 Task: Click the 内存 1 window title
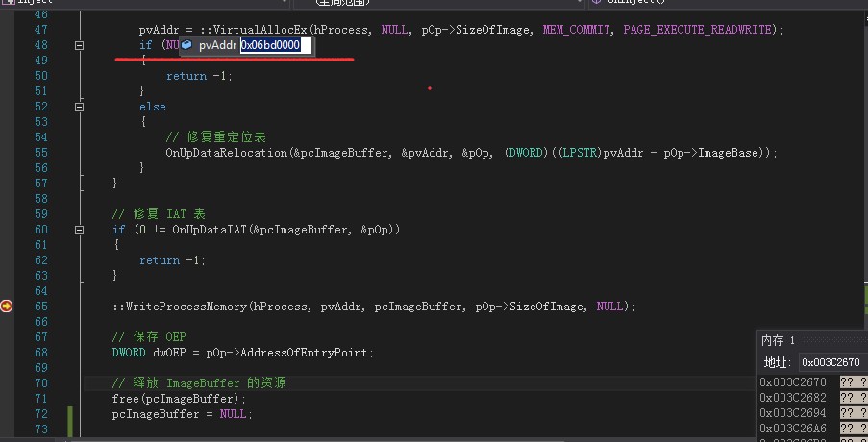pyautogui.click(x=778, y=339)
